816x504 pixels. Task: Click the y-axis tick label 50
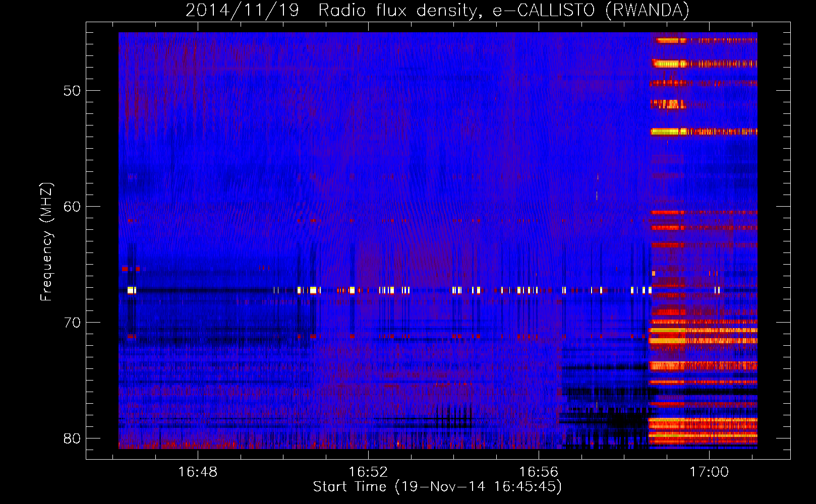coord(72,91)
